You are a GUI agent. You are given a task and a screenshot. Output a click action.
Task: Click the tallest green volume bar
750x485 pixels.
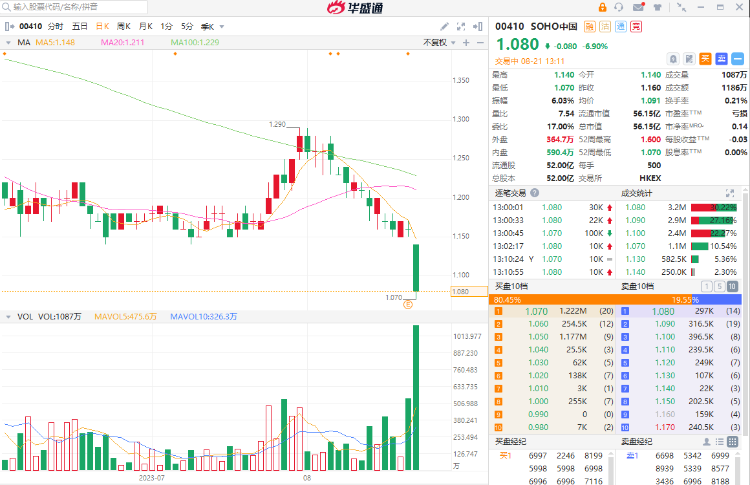pos(416,397)
